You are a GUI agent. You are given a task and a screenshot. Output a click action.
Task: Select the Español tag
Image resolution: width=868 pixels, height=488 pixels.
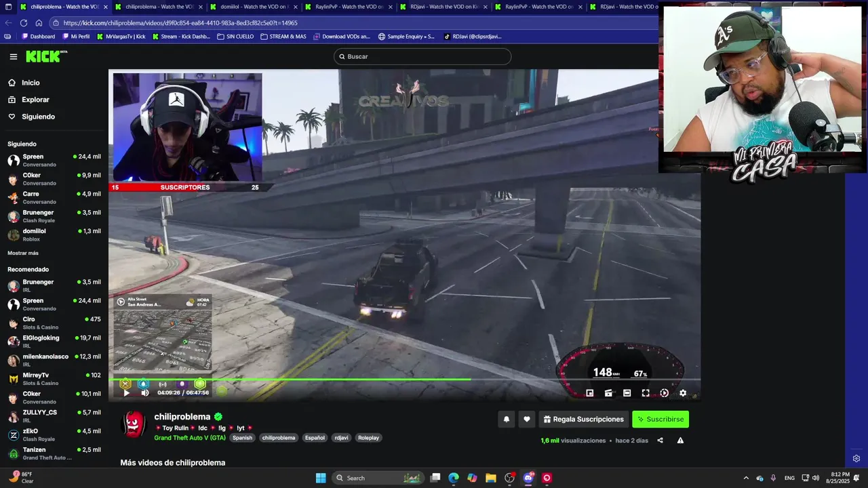point(315,438)
